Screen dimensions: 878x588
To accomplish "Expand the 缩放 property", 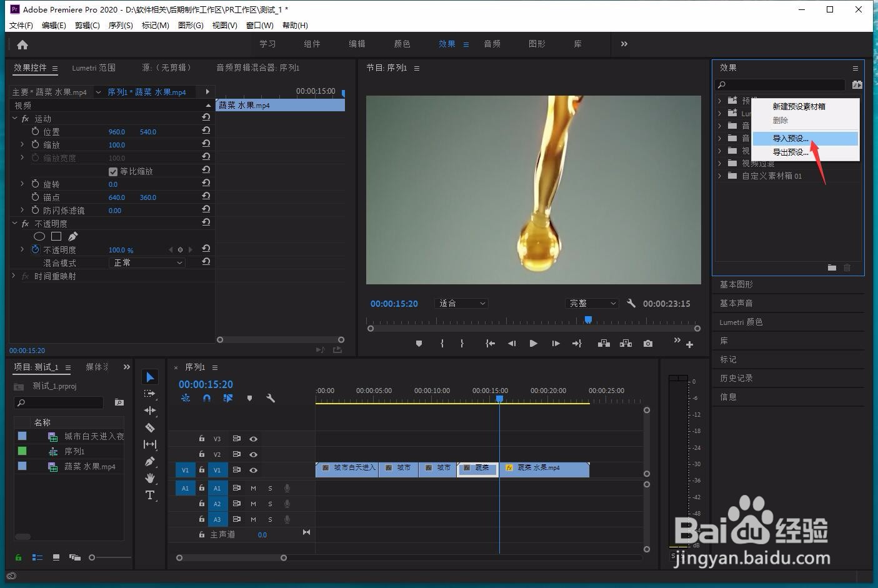I will (22, 144).
